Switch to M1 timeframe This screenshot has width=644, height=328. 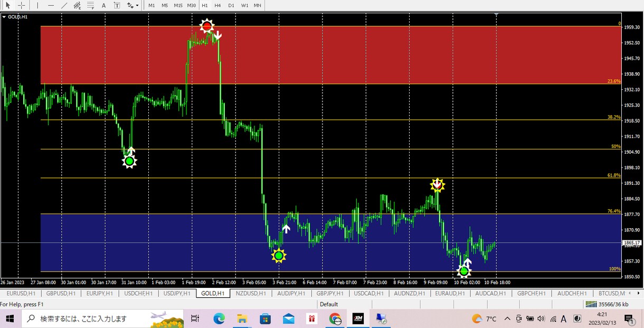pos(151,5)
